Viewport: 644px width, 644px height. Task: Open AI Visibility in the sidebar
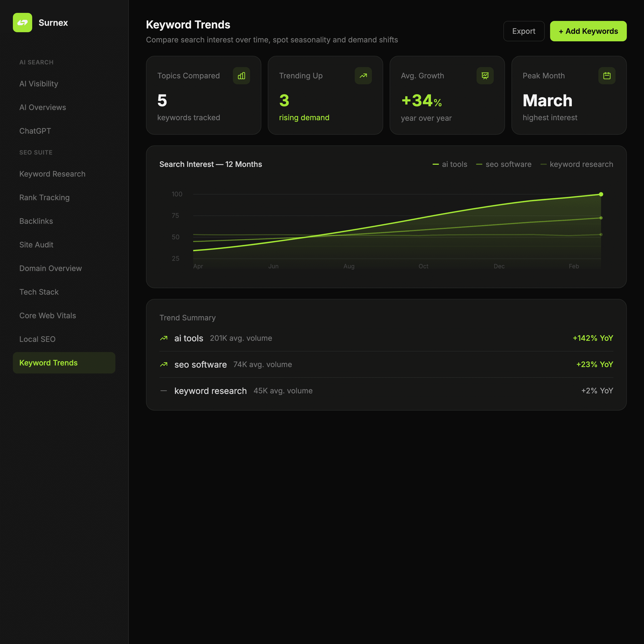tap(39, 84)
